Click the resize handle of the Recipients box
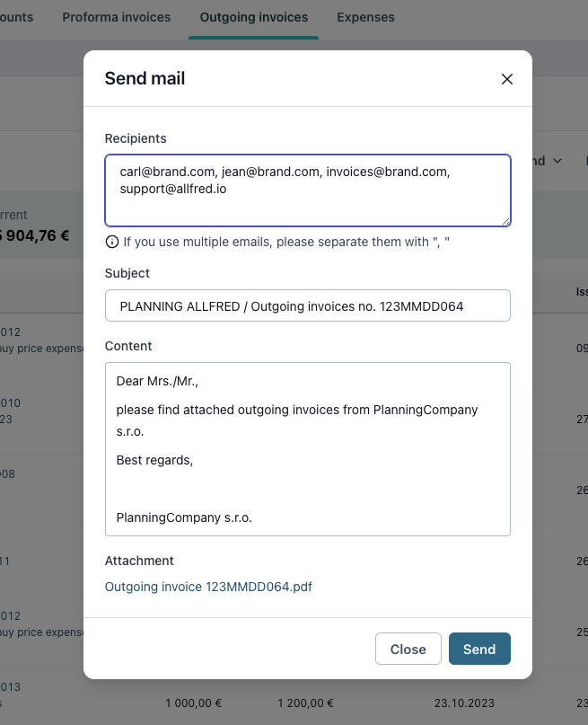The height and width of the screenshot is (725, 588). [505, 222]
